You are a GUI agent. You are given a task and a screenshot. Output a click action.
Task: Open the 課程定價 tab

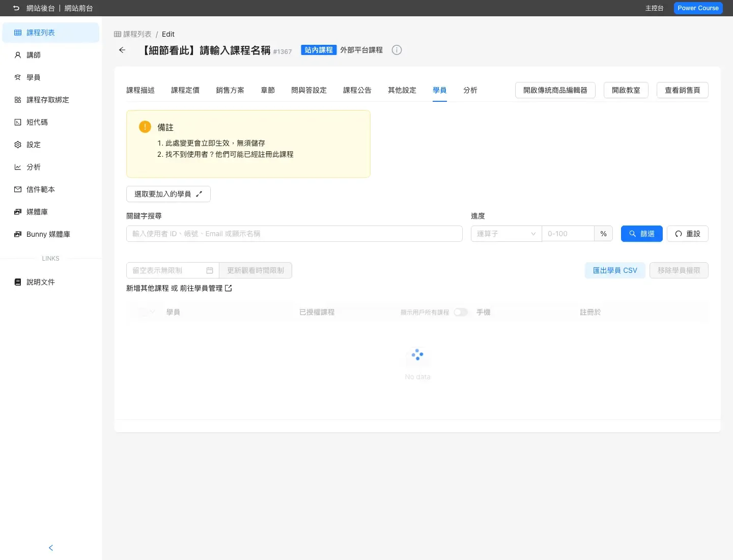(x=185, y=90)
